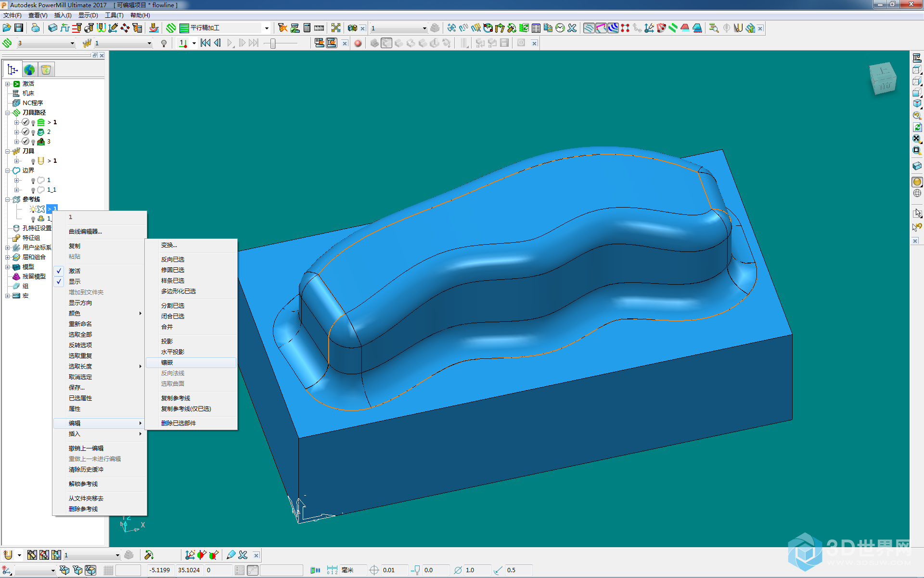Open the tool selection dropdown showing 1
Image resolution: width=924 pixels, height=578 pixels.
(149, 43)
